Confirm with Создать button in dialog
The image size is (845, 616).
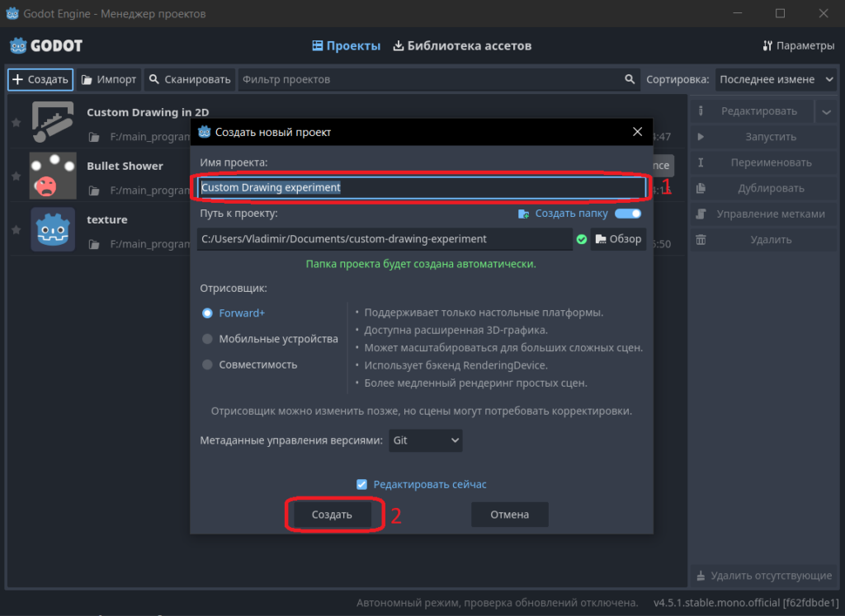(332, 515)
